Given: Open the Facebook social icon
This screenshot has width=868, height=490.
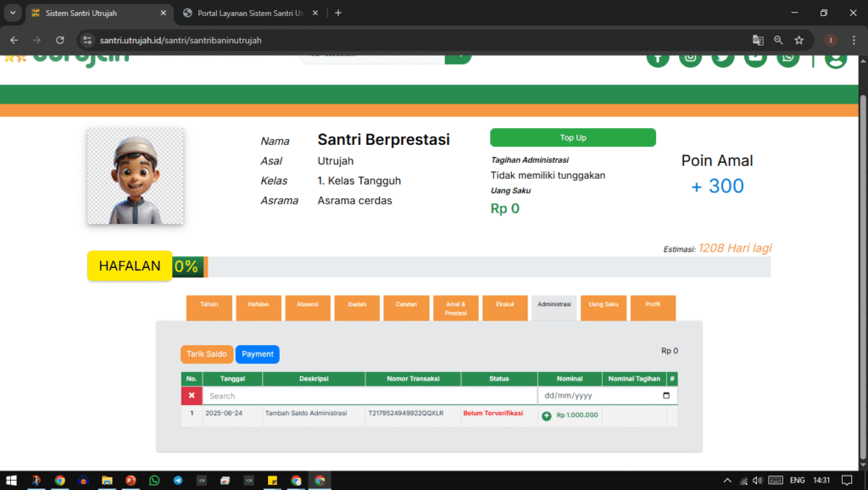Looking at the screenshot, I should click(x=658, y=58).
